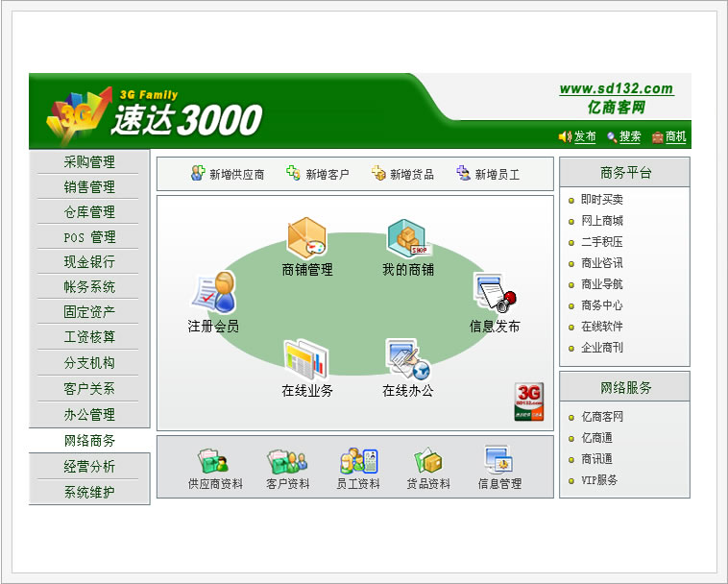Viewport: 728px width, 584px height.
Task: Open 商业咨讯 under 商务平台
Action: [602, 263]
